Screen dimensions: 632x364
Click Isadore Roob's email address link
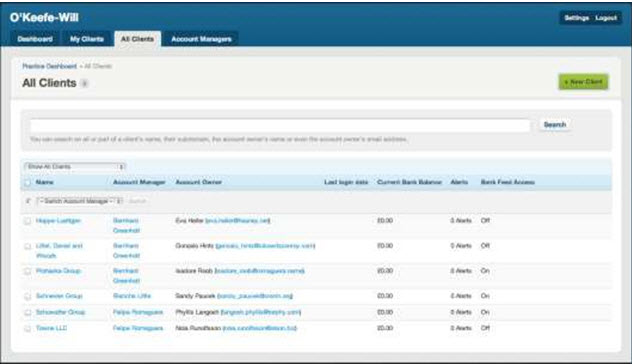260,271
